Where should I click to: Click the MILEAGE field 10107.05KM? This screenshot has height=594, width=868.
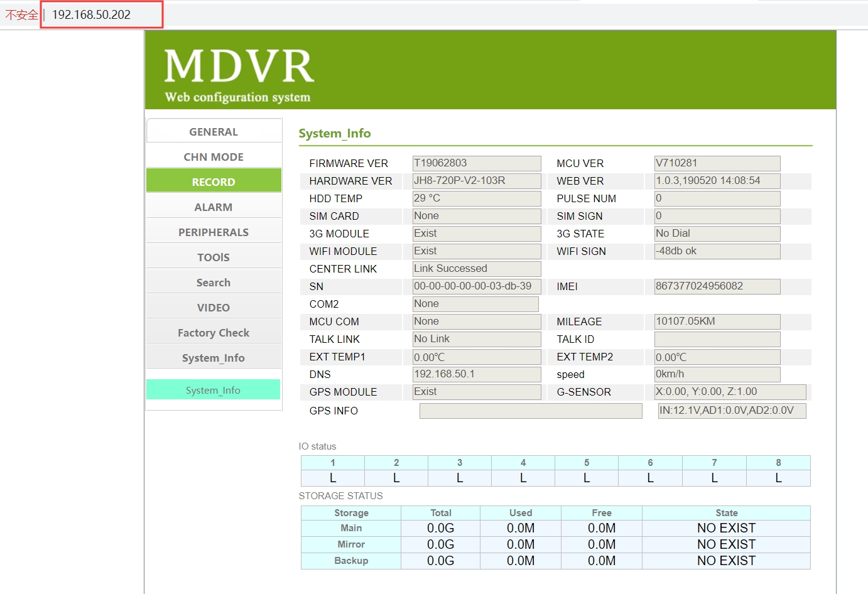[717, 321]
